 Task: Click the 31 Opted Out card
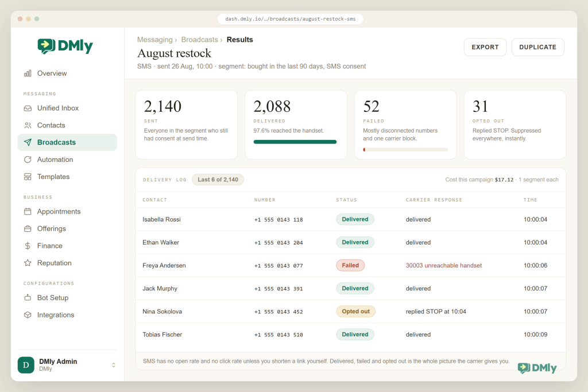pyautogui.click(x=515, y=125)
